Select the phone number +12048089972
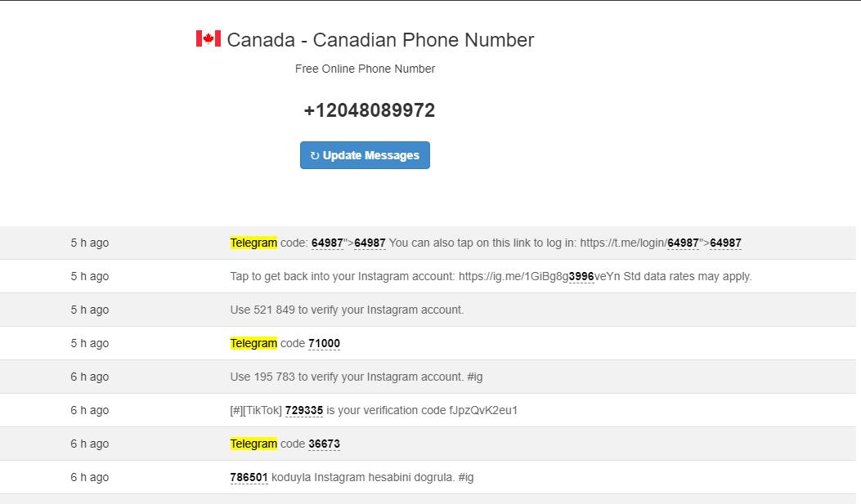861x504 pixels. (x=369, y=110)
